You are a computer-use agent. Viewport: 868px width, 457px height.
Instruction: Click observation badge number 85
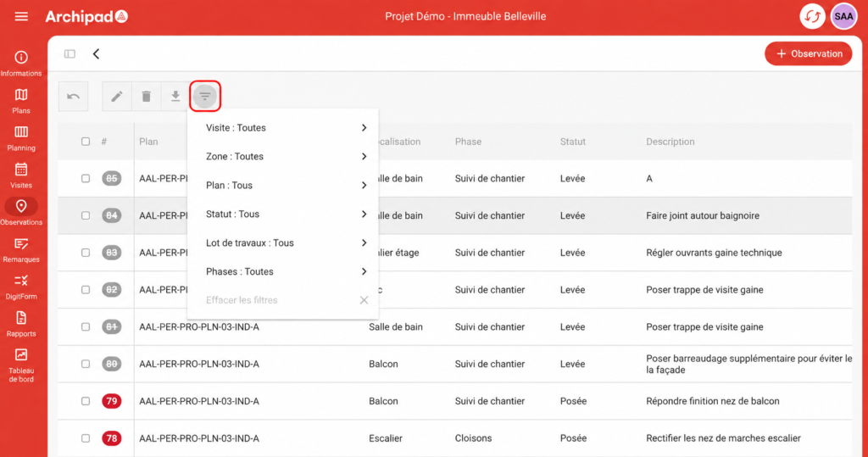click(x=111, y=178)
